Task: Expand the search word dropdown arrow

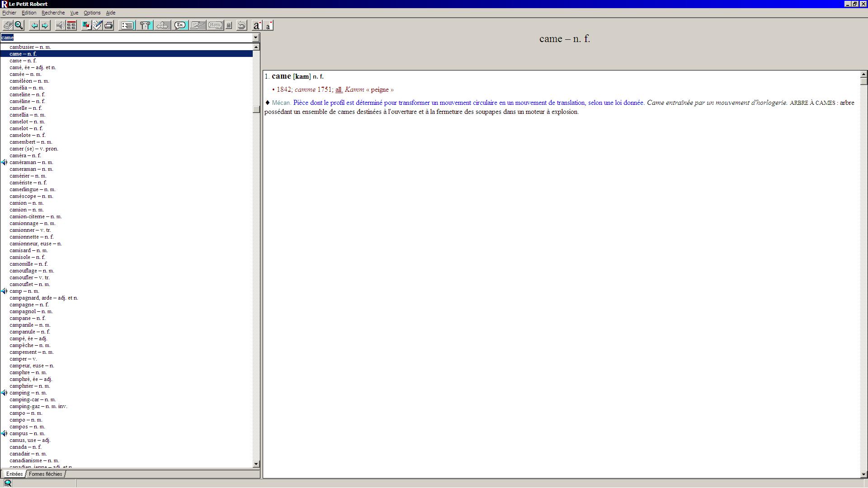Action: (256, 38)
